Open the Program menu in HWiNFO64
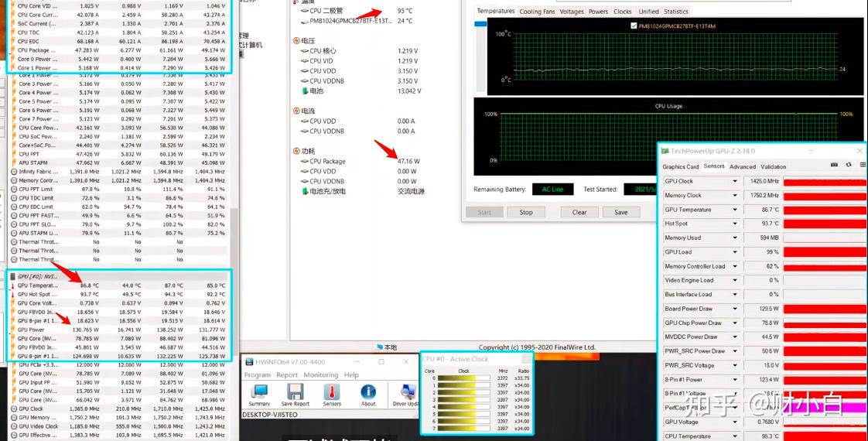This screenshot has height=441, width=868. (x=258, y=375)
